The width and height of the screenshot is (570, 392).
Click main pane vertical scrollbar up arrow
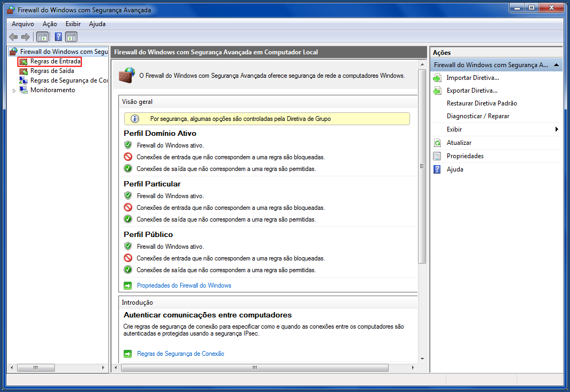tap(422, 64)
